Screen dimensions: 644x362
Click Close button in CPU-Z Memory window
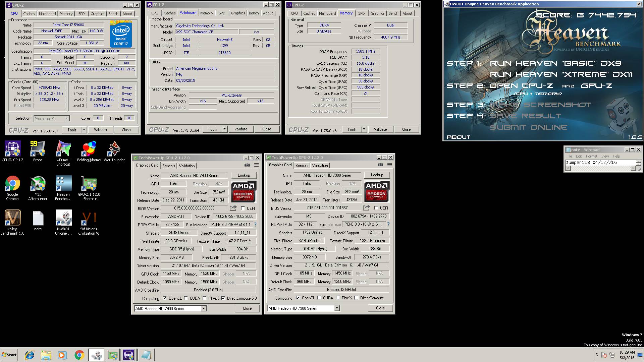point(406,129)
